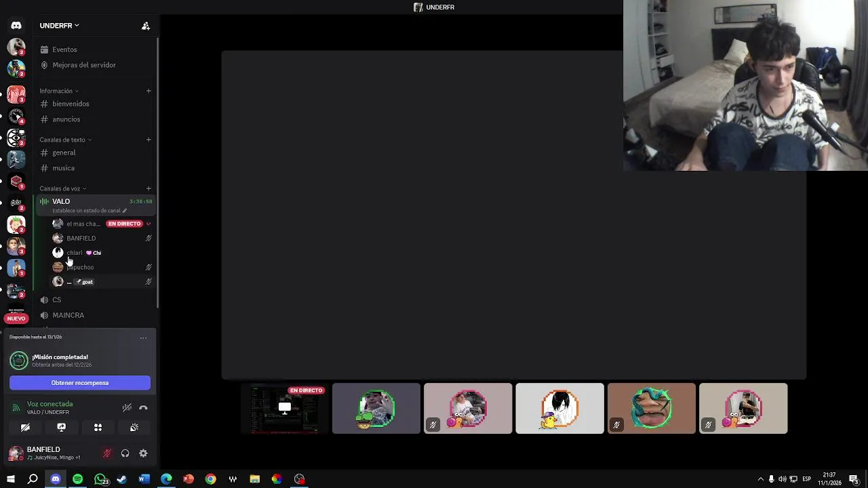Open File Explorer from the taskbar
Viewport: 868px width, 488px height.
[x=255, y=479]
